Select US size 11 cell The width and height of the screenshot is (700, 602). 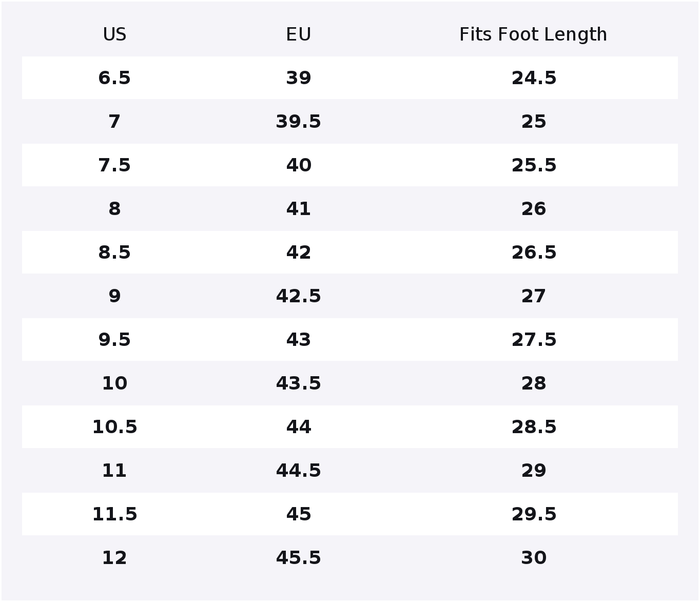click(x=114, y=471)
